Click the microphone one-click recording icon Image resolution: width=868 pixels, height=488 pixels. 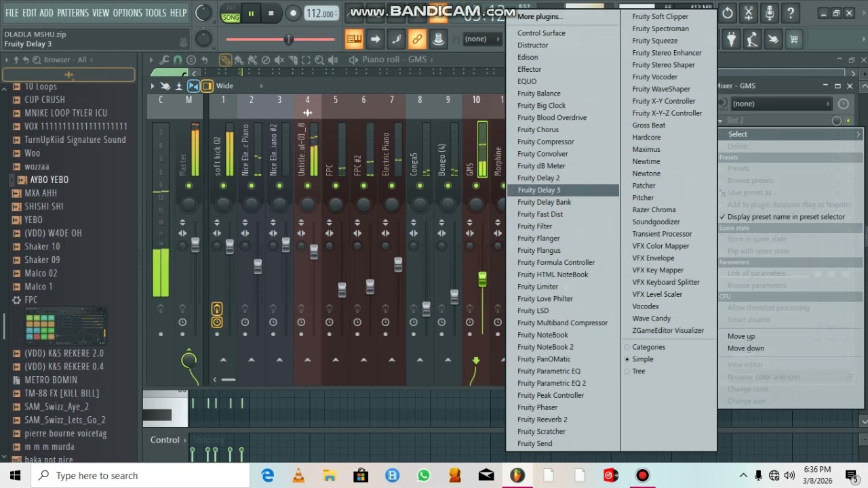[770, 13]
